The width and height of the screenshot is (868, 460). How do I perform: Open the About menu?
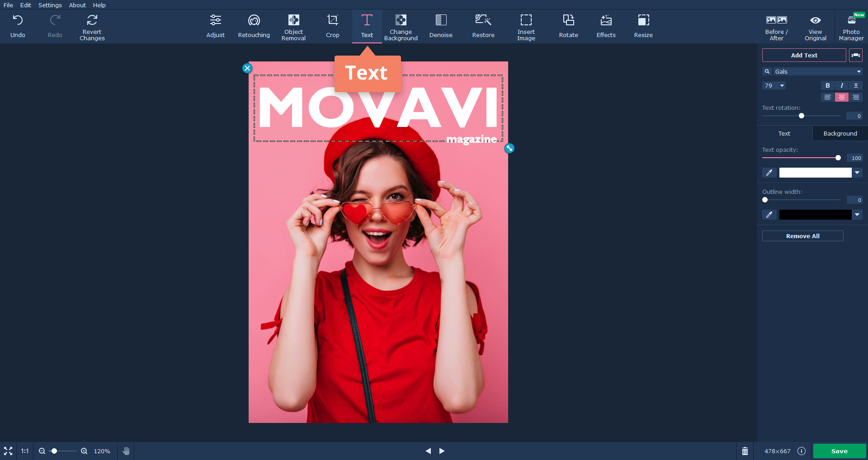tap(77, 5)
